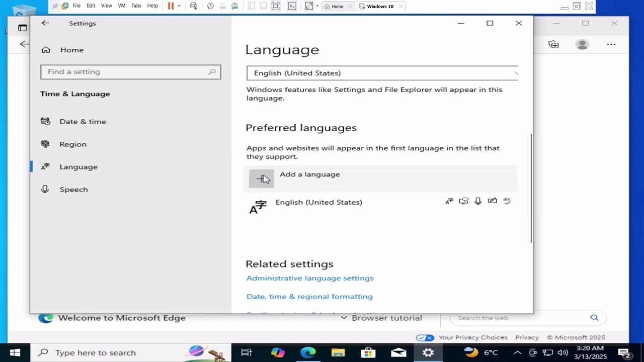This screenshot has height=362, width=644.
Task: Open Microsoft Edge from the taskbar
Action: click(308, 352)
